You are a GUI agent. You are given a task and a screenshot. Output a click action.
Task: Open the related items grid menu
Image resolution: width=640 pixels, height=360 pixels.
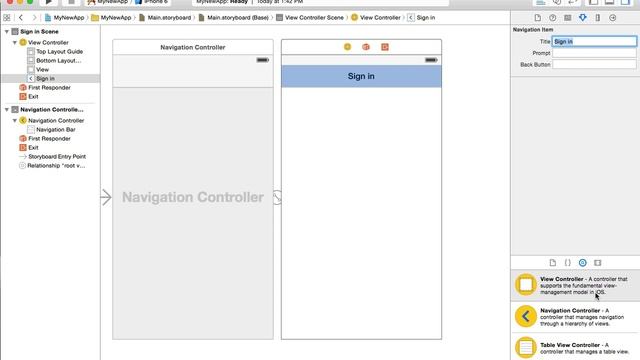coord(7,18)
